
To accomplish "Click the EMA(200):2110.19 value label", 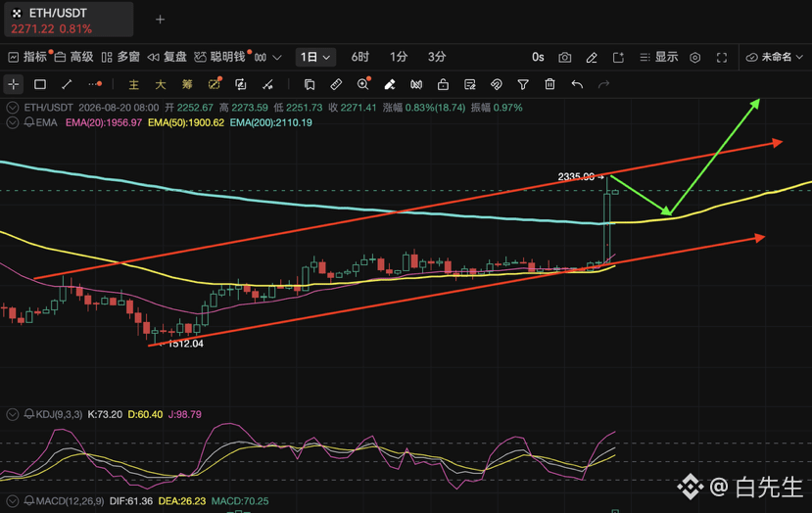I will [271, 122].
